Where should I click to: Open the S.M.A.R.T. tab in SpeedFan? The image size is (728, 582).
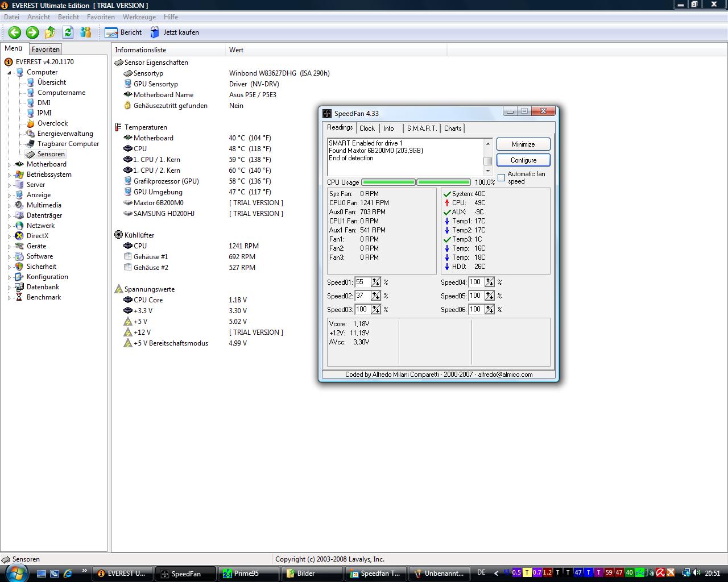422,128
